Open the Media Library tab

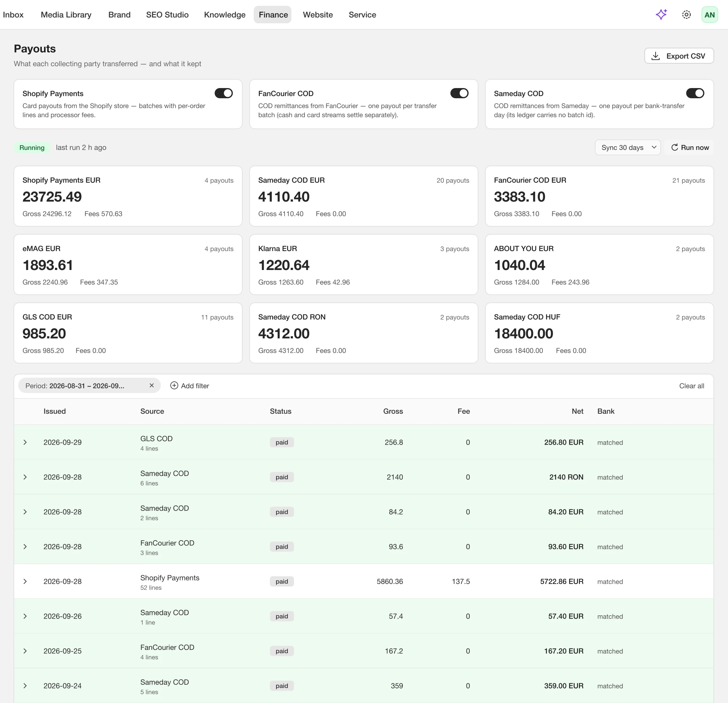pos(66,15)
